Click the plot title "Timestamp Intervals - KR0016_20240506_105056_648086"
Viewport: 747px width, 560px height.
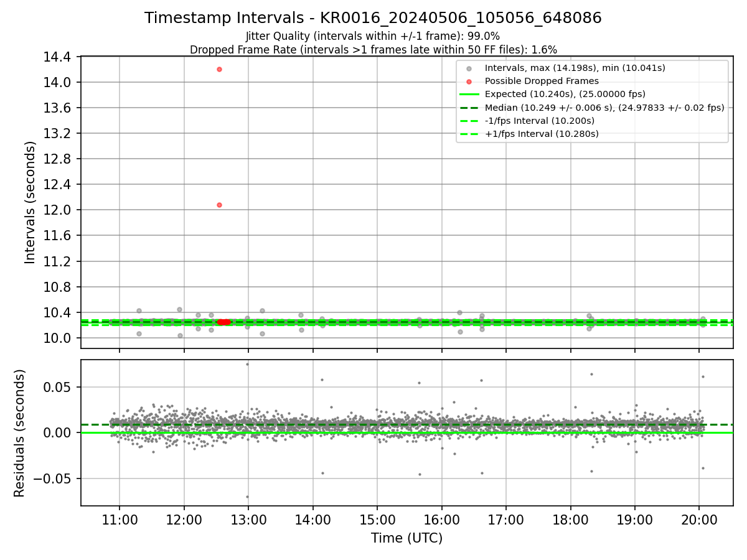coord(373,18)
